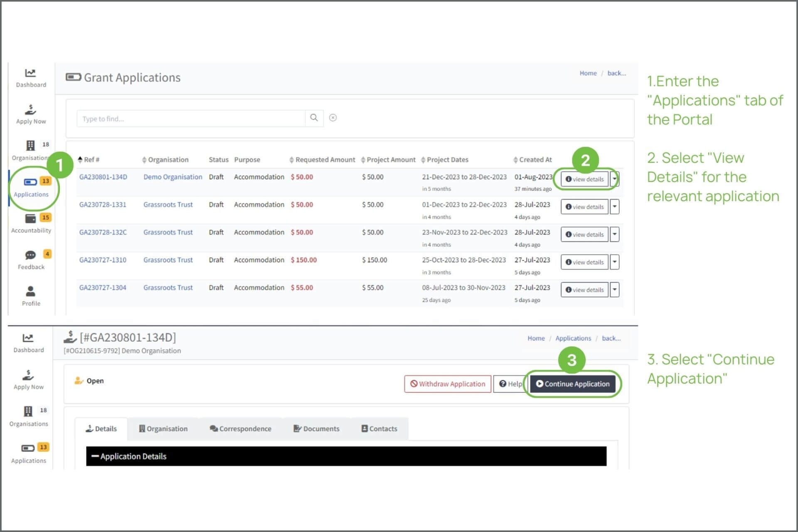Click the magnifier search icon
The height and width of the screenshot is (532, 798).
pyautogui.click(x=314, y=118)
